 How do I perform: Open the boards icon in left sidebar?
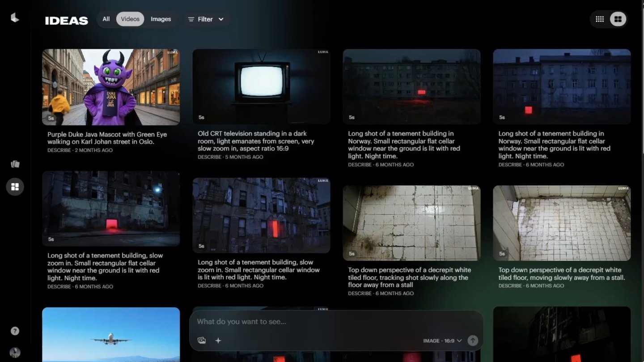click(15, 164)
